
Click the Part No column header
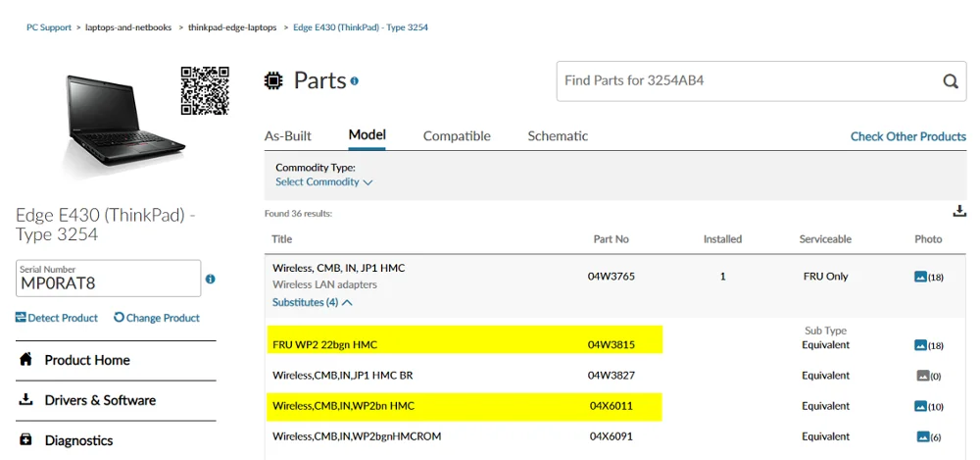pyautogui.click(x=612, y=239)
